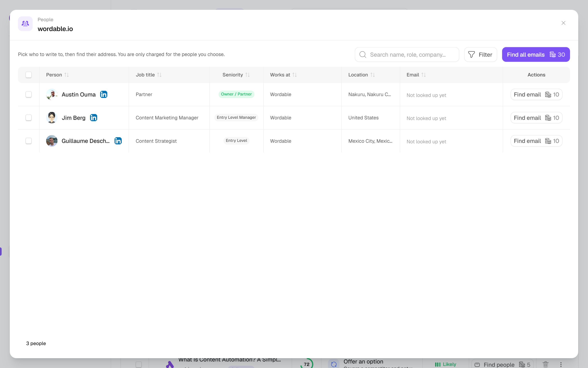Click the Entry Level Manager seniority badge
This screenshot has height=368, width=588.
(236, 118)
